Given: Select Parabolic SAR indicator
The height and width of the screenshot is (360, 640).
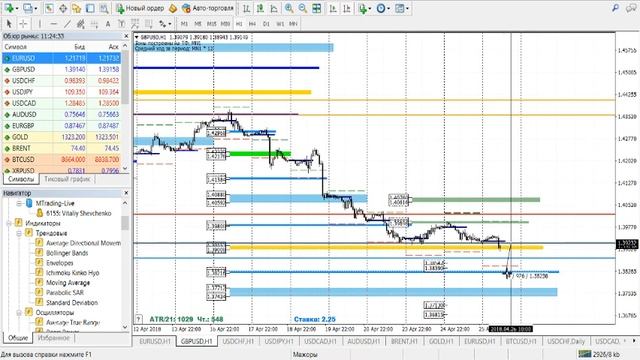Looking at the screenshot, I should point(65,293).
